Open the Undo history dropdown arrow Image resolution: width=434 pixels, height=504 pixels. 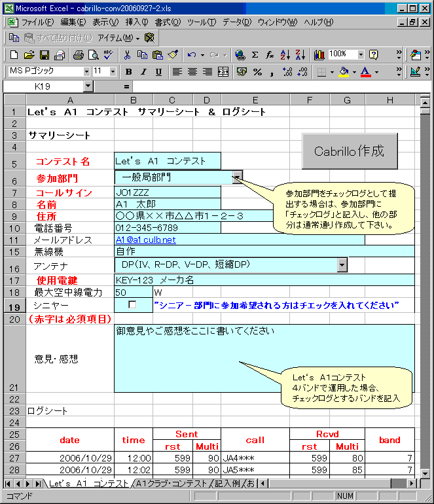tap(202, 55)
